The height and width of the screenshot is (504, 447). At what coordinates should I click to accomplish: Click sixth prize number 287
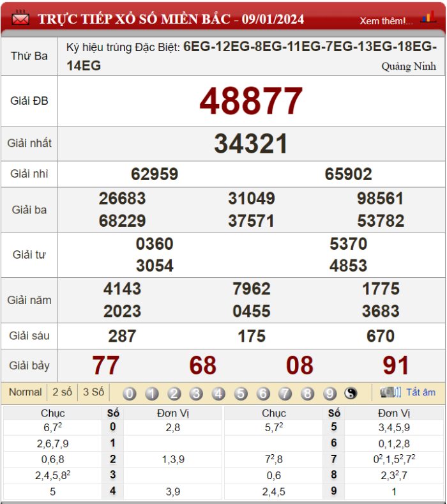coord(122,336)
